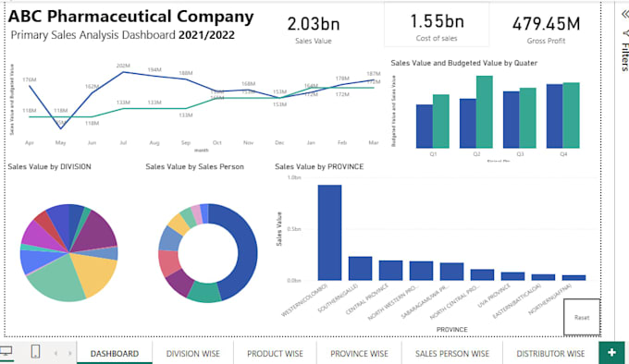Open the Filters pane label

pyautogui.click(x=624, y=56)
